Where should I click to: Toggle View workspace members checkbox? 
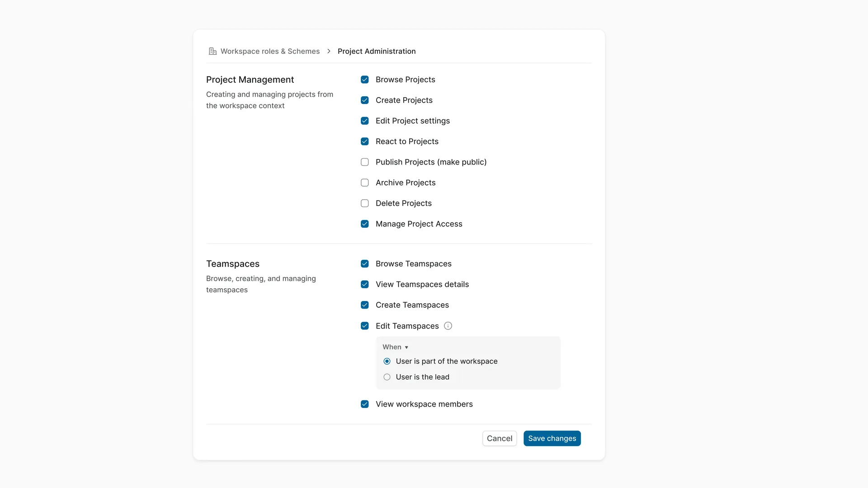tap(365, 404)
